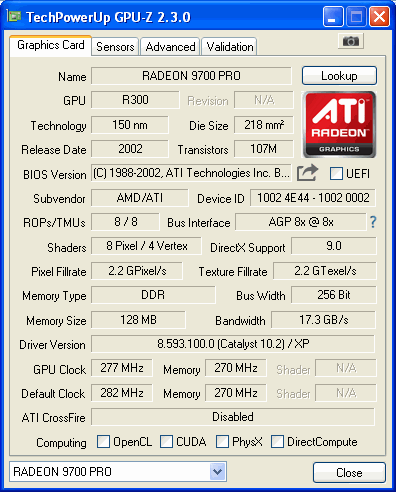Go to the Advanced tab

(170, 47)
